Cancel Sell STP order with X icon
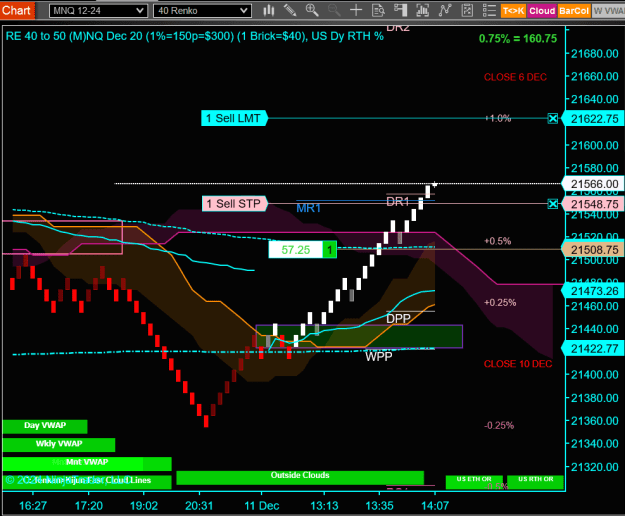The width and height of the screenshot is (625, 516). coord(552,204)
